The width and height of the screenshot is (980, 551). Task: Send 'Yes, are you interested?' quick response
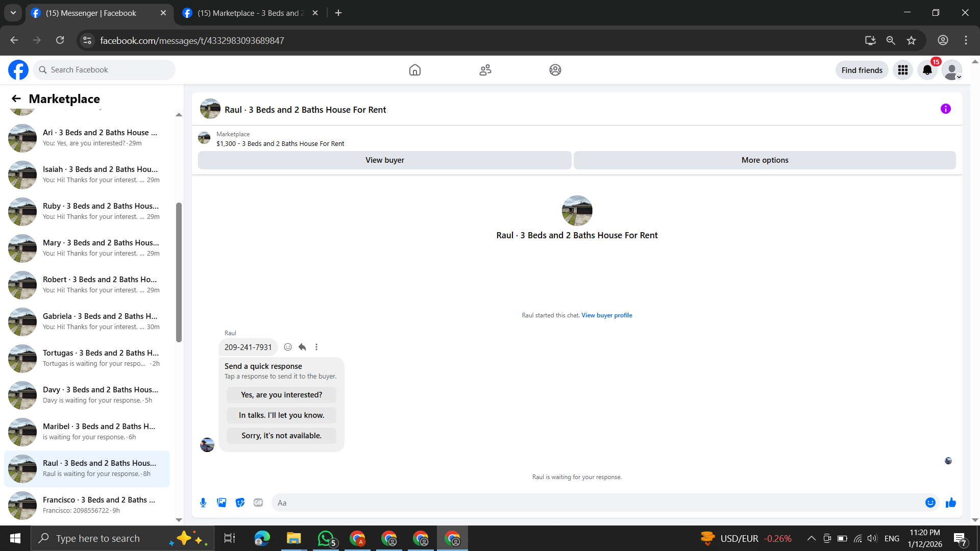click(281, 395)
